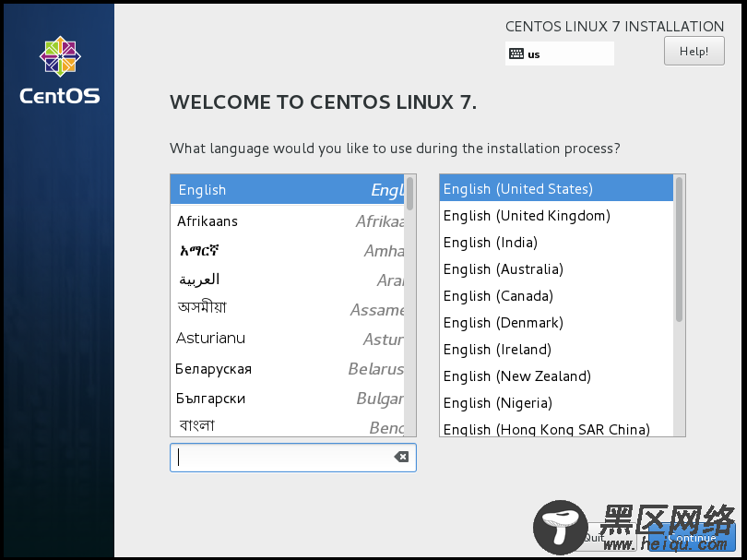This screenshot has height=560, width=747.
Task: Choose English (Canada) locale
Action: [556, 295]
